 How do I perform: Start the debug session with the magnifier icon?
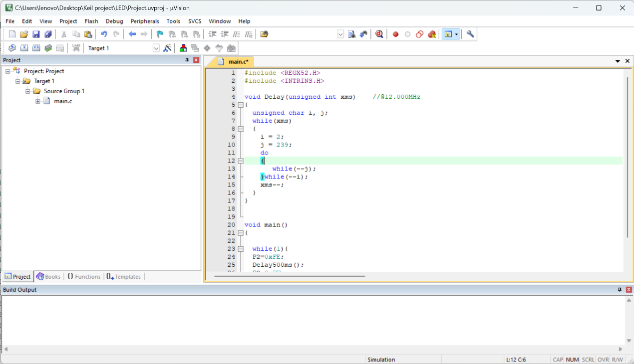379,34
